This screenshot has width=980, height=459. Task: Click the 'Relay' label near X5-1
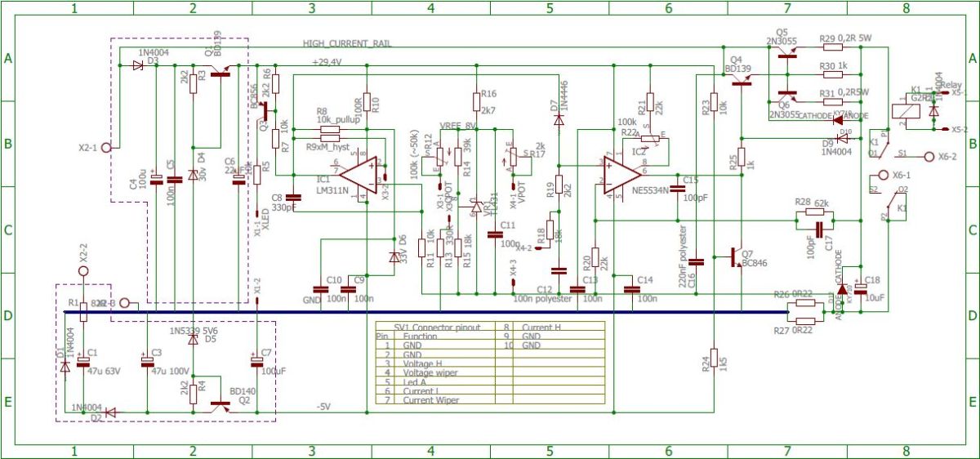click(x=952, y=84)
